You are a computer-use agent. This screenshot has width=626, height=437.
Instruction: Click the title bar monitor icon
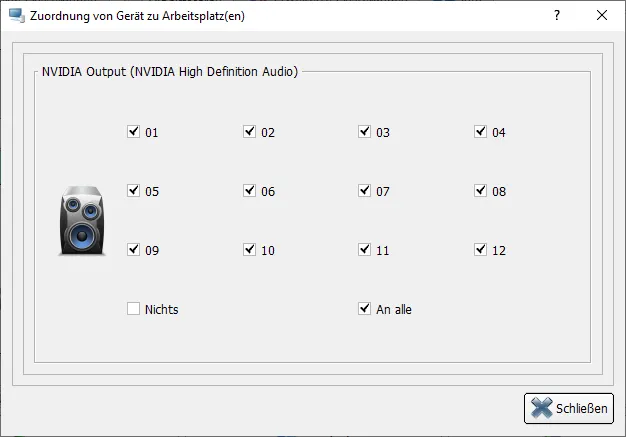pyautogui.click(x=16, y=16)
